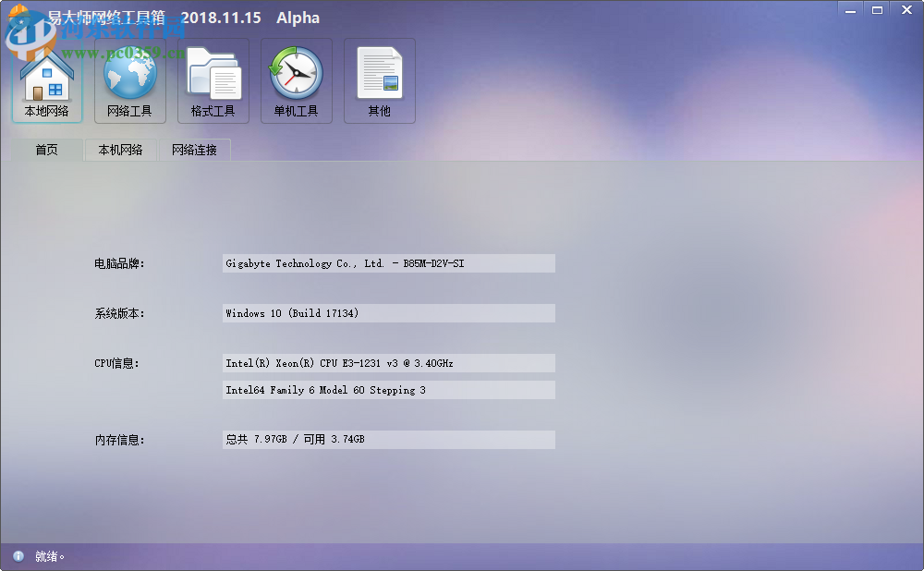Close the toolbox window
Viewport: 924px width, 571px height.
point(907,10)
